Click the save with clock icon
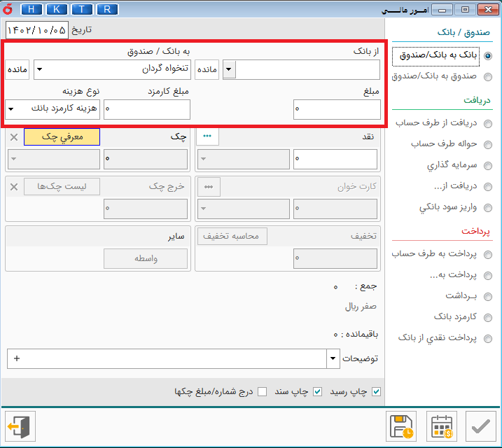The width and height of the screenshot is (502, 448). 401,426
